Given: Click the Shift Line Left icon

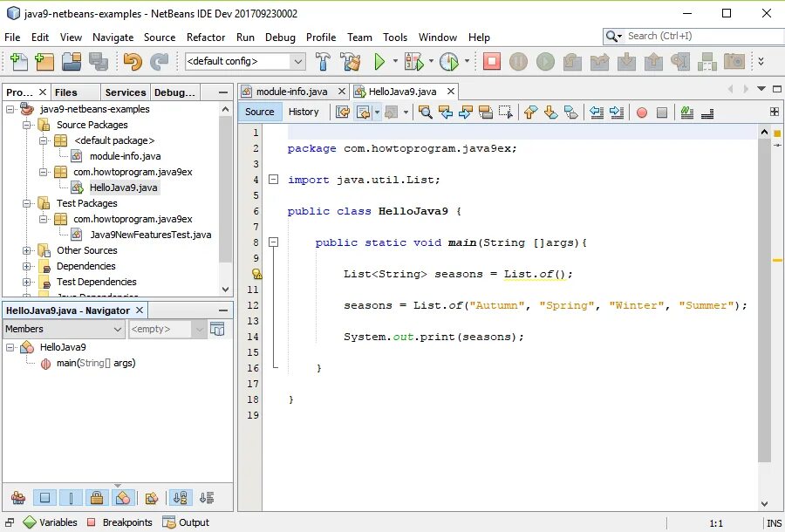Looking at the screenshot, I should (597, 113).
